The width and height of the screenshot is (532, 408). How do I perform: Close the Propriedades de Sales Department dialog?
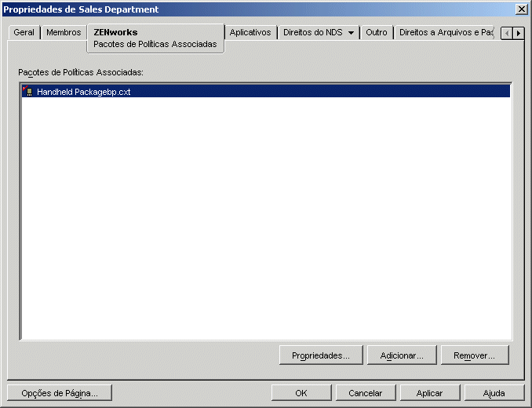tap(522, 9)
